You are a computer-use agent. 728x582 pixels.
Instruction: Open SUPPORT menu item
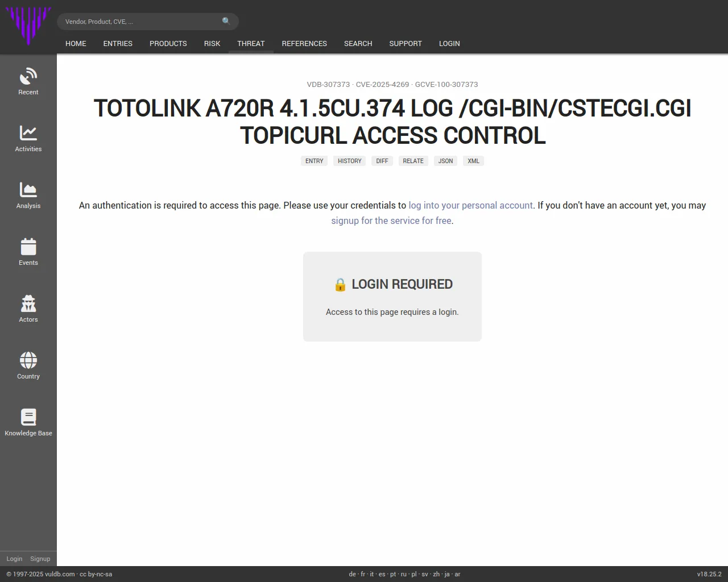coord(406,43)
